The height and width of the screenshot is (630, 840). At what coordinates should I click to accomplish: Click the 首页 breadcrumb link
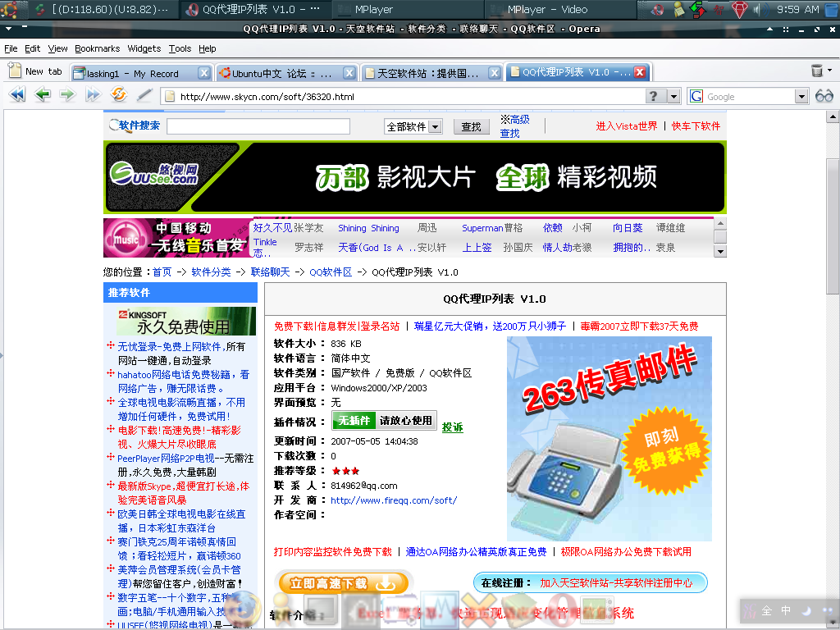pyautogui.click(x=162, y=272)
